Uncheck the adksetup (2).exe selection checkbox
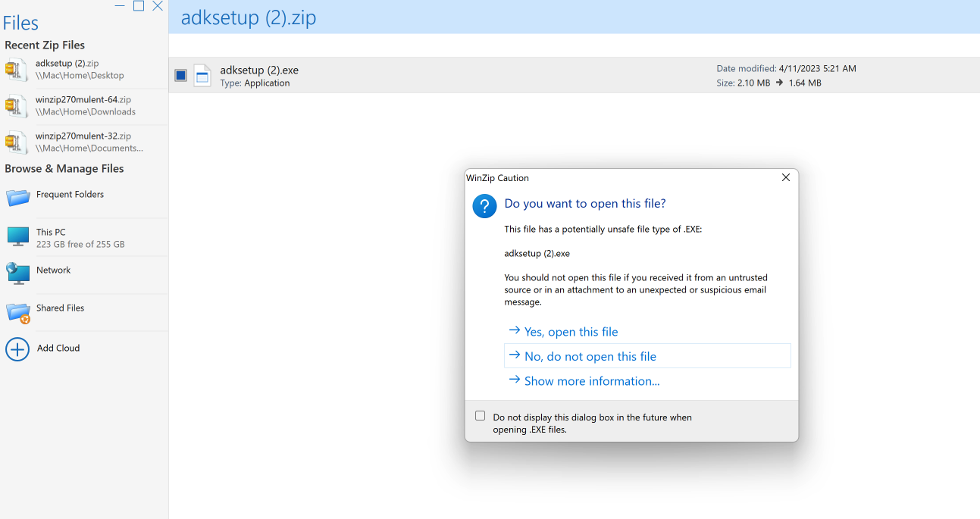Viewport: 980px width, 519px height. (x=180, y=75)
